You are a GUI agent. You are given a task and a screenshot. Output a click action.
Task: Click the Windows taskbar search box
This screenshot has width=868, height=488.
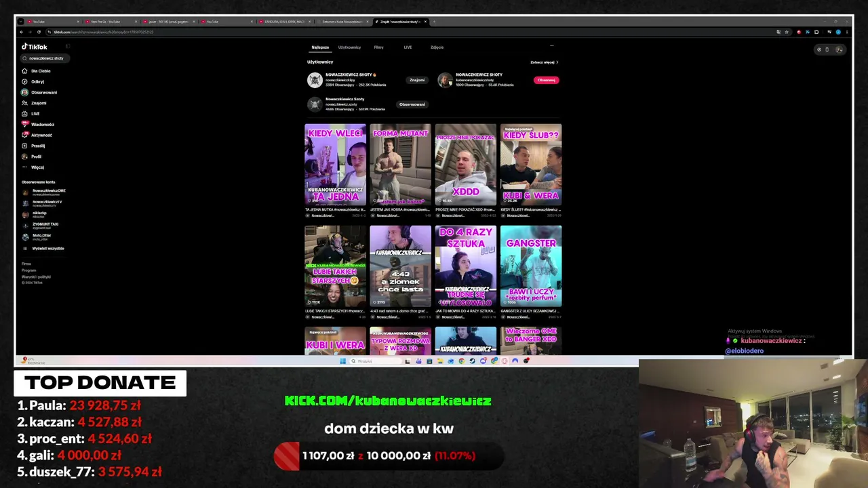[376, 361]
